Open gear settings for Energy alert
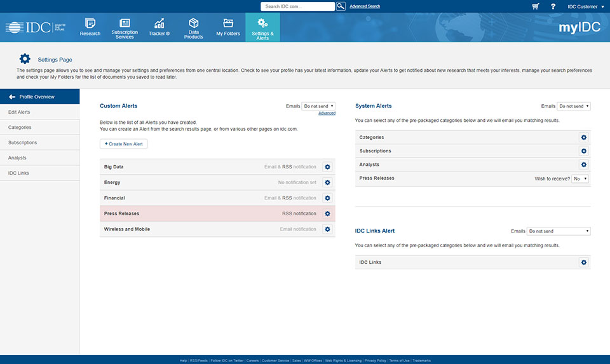This screenshot has height=364, width=610. (328, 182)
